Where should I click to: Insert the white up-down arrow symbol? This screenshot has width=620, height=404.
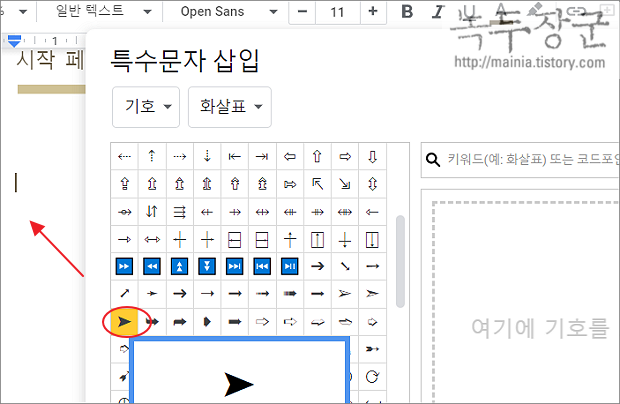pyautogui.click(x=372, y=184)
